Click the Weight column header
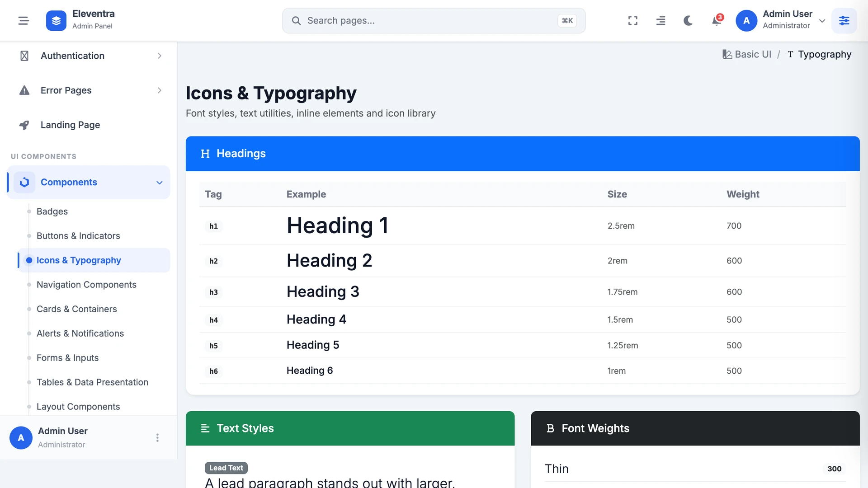 coord(743,194)
